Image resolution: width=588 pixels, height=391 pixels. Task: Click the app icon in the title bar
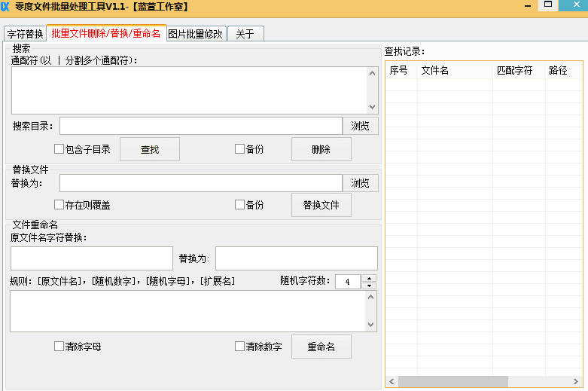[5, 6]
